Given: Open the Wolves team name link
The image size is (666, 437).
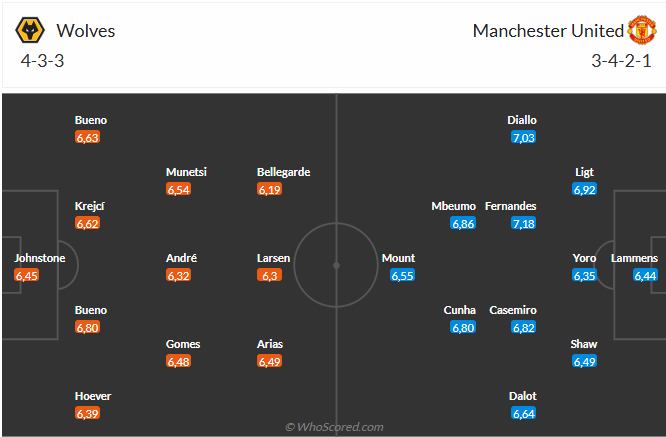Looking at the screenshot, I should 86,31.
